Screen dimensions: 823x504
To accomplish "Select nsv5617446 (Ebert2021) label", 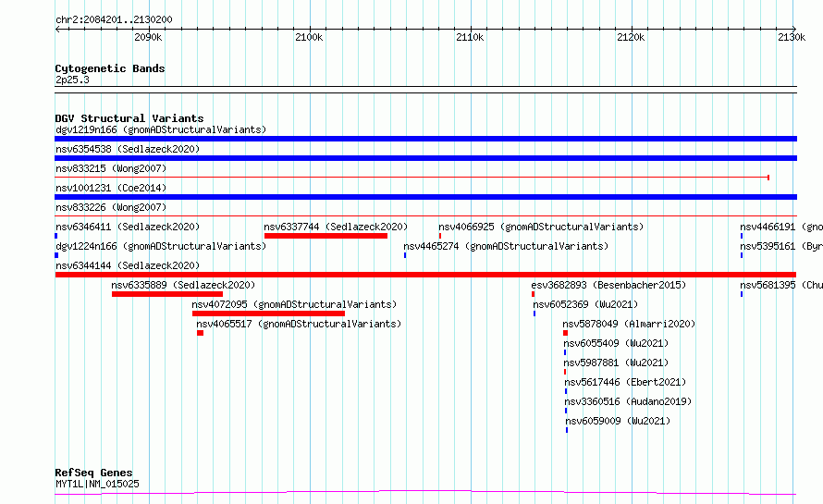I will pyautogui.click(x=625, y=382).
